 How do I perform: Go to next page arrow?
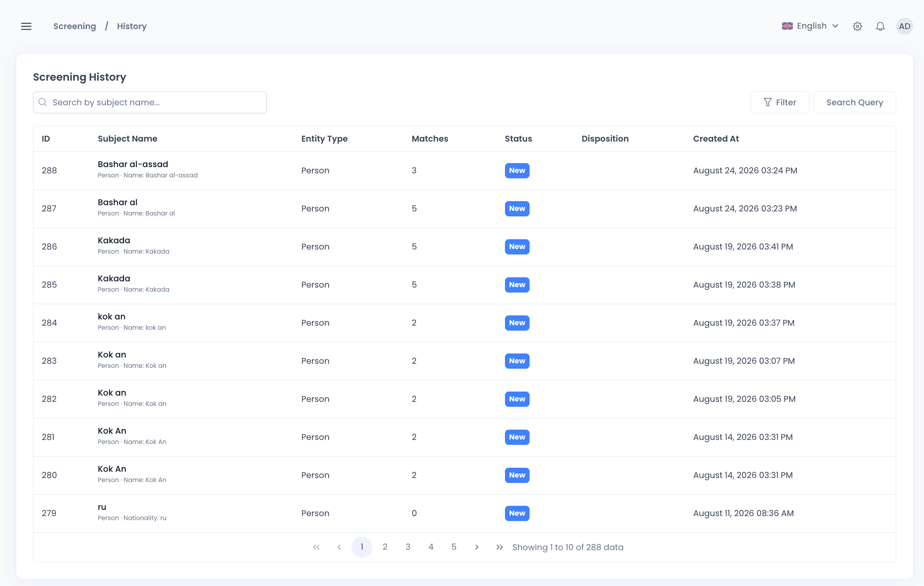coord(477,547)
